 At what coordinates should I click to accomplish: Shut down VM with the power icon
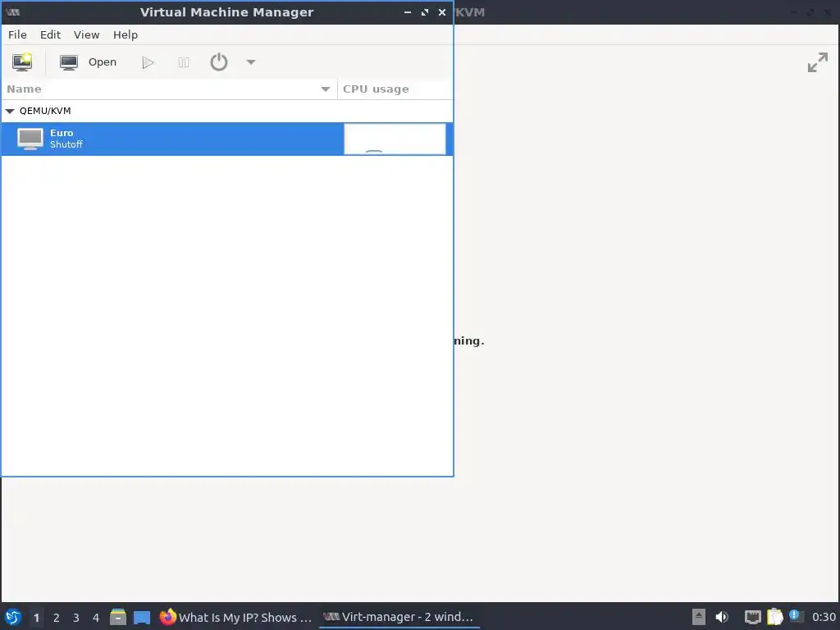click(218, 62)
